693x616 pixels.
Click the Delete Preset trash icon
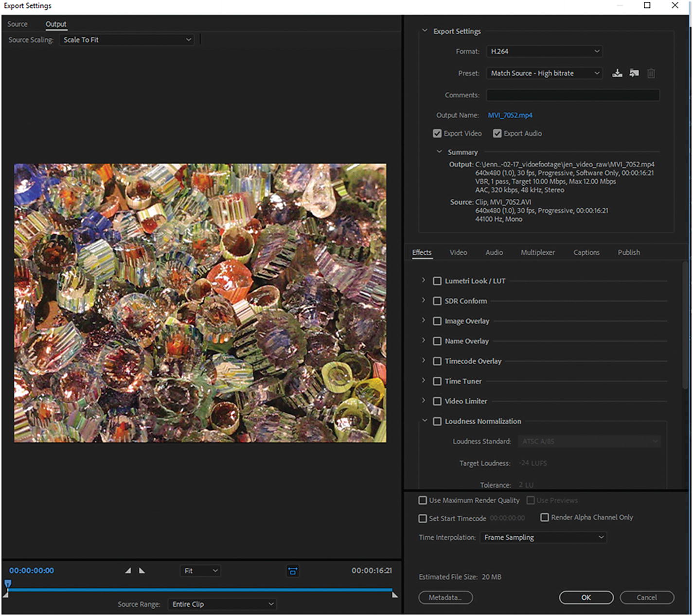pos(651,73)
